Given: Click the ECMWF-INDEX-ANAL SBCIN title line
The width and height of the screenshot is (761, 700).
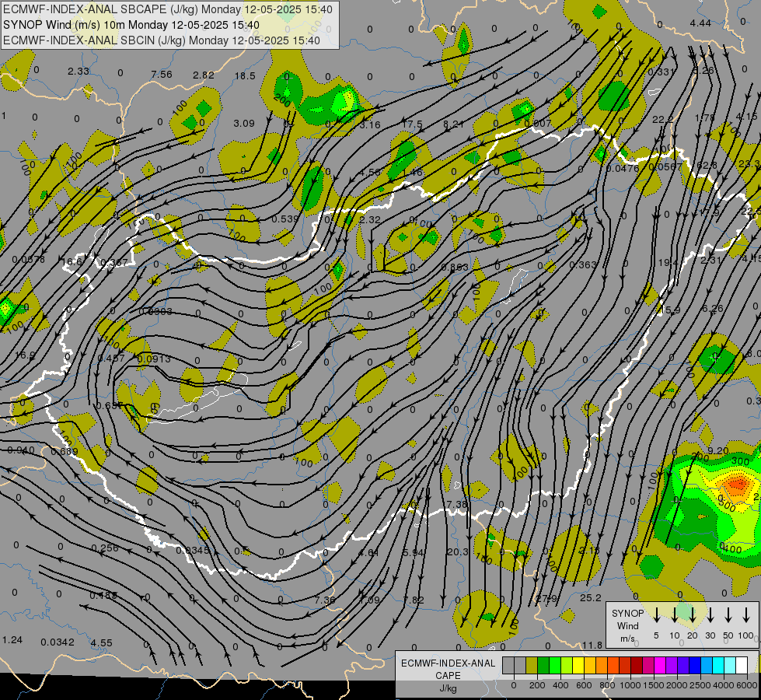Looking at the screenshot, I should tap(162, 40).
